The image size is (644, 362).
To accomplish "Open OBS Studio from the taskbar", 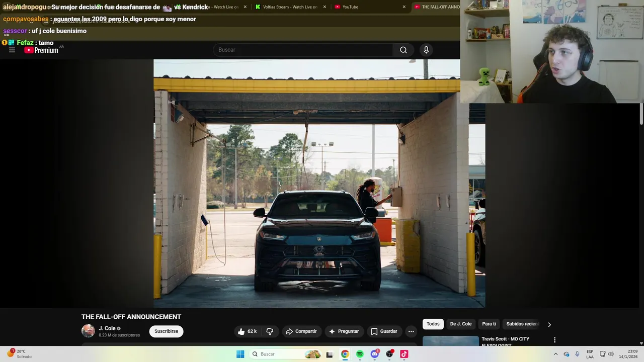I will (x=389, y=354).
